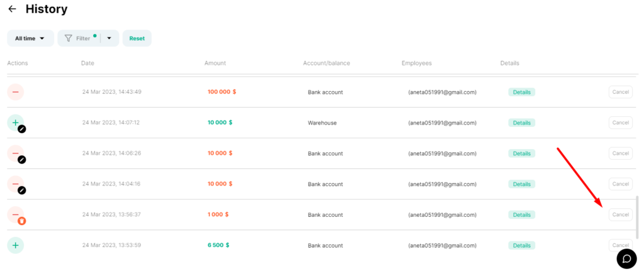
Task: Click the vertical scrollbar thumb
Action: [637, 218]
